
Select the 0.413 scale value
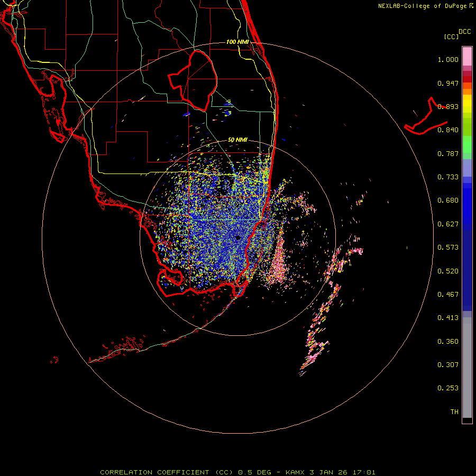[x=448, y=318]
